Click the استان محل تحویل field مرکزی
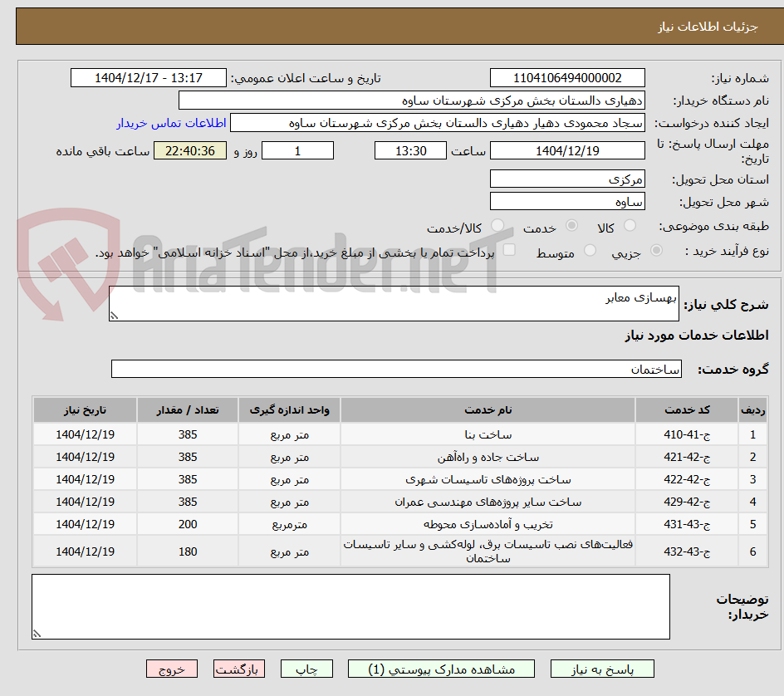The image size is (784, 696). tap(567, 179)
